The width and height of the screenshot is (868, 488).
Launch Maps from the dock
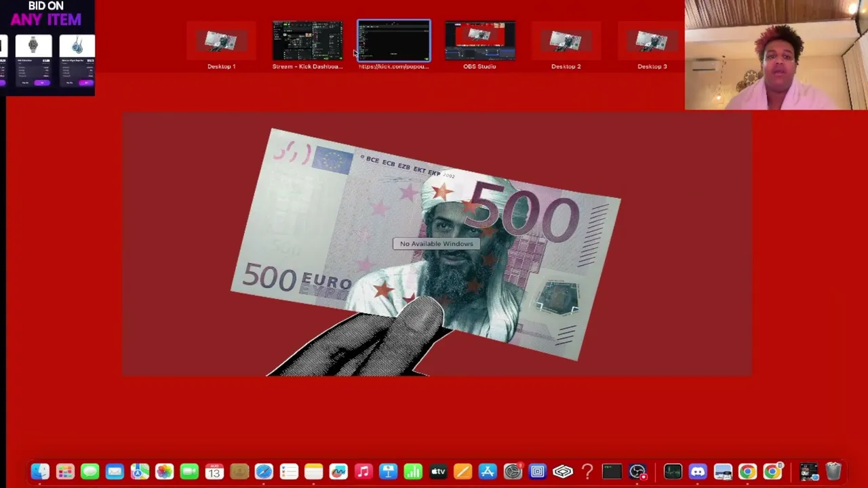tap(140, 472)
